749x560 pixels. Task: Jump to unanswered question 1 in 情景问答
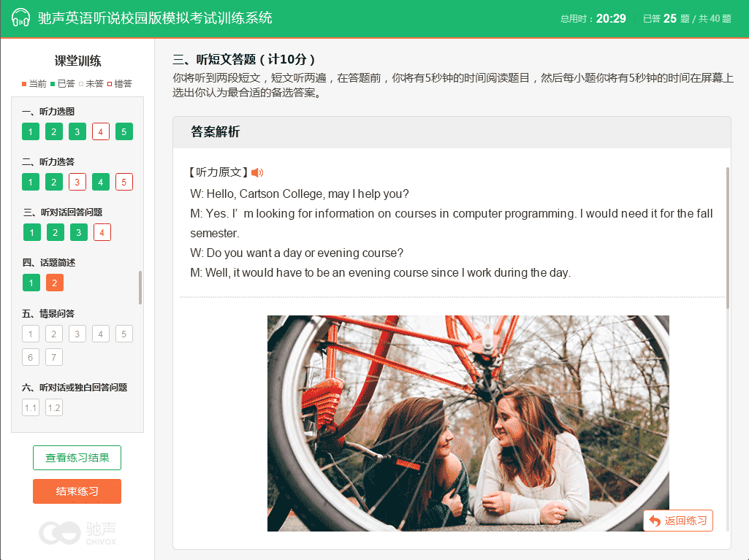31,334
